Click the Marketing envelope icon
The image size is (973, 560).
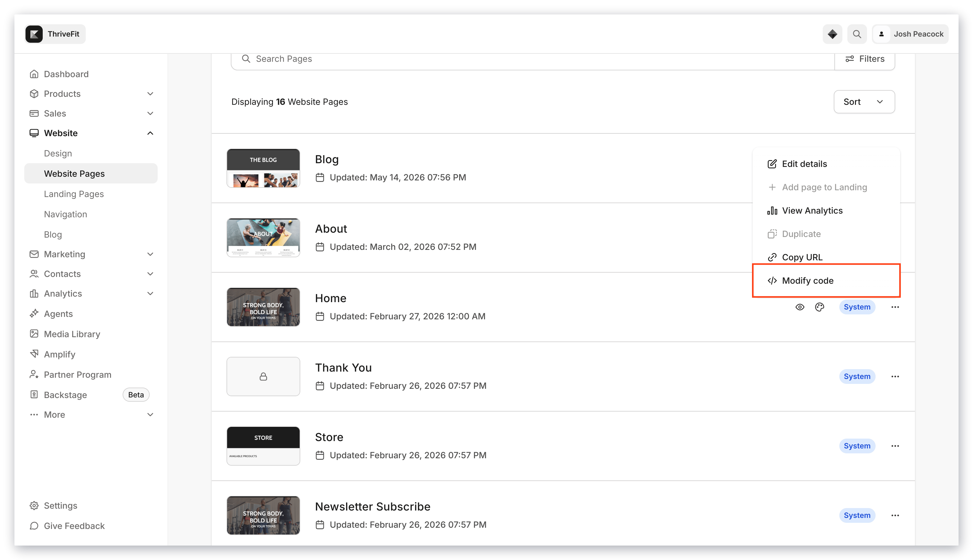pos(34,254)
